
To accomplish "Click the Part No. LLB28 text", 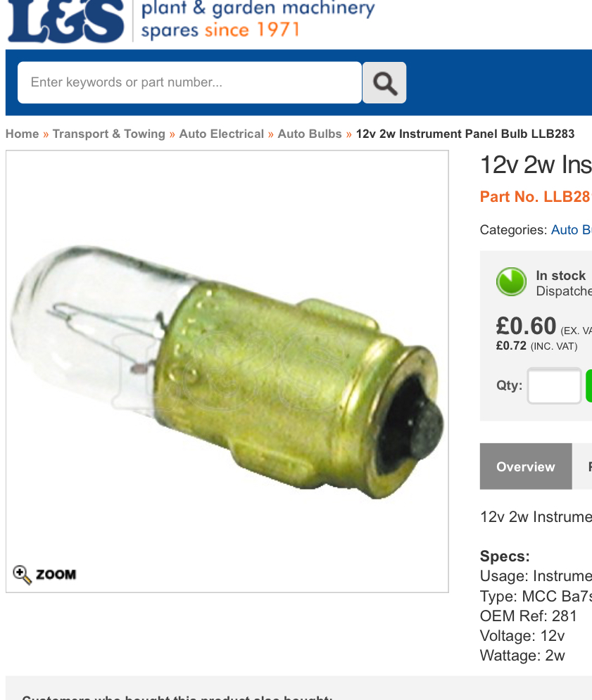I will pos(536,197).
